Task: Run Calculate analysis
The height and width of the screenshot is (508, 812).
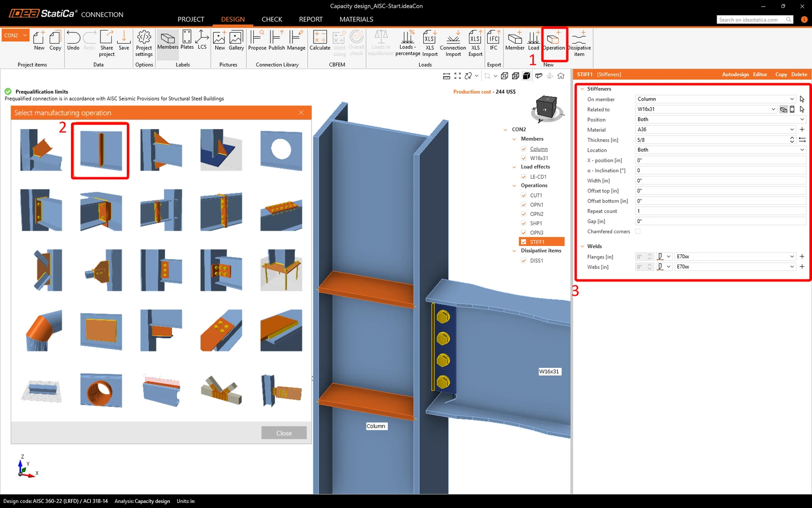Action: coord(320,41)
